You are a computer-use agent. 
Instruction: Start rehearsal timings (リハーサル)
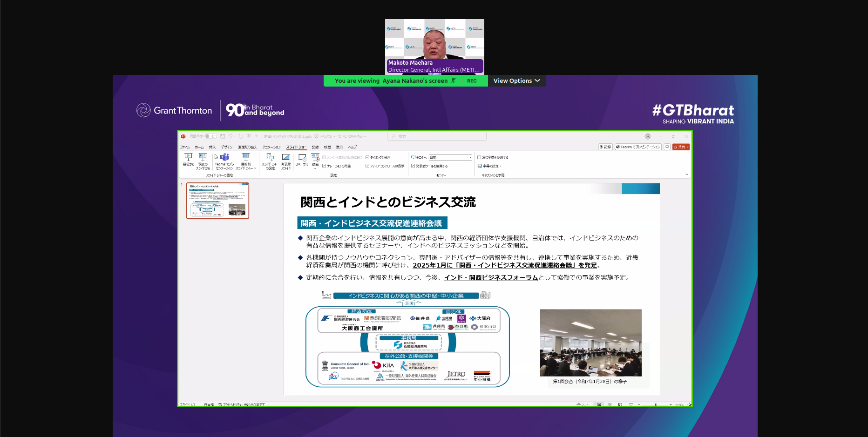pyautogui.click(x=302, y=159)
